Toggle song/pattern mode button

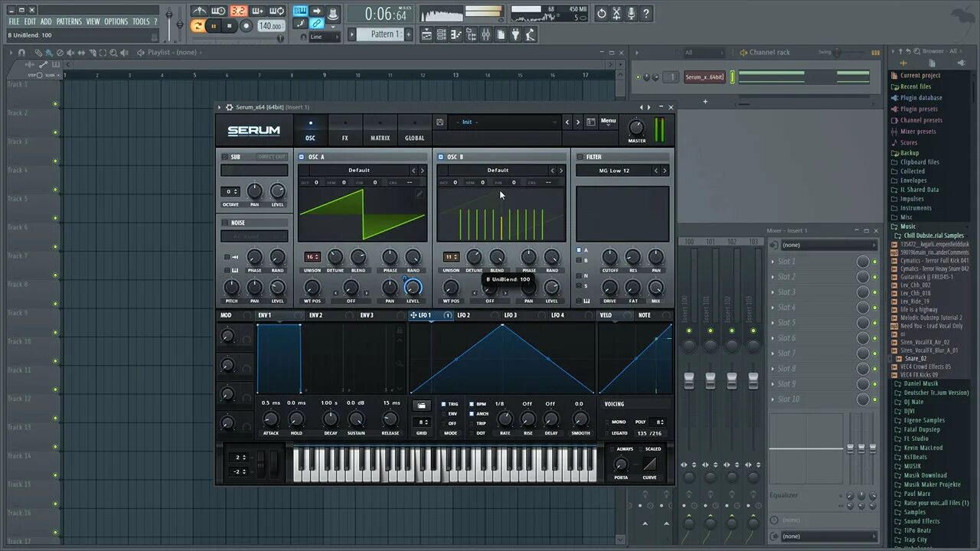click(x=198, y=26)
